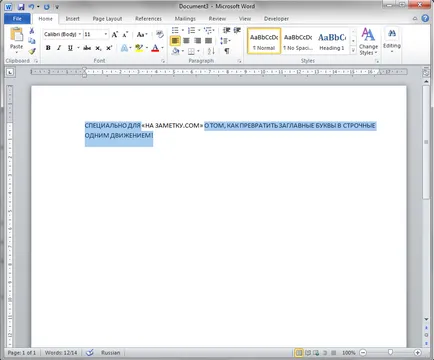Toggle bold formatting
The image size is (434, 360).
[48, 48]
